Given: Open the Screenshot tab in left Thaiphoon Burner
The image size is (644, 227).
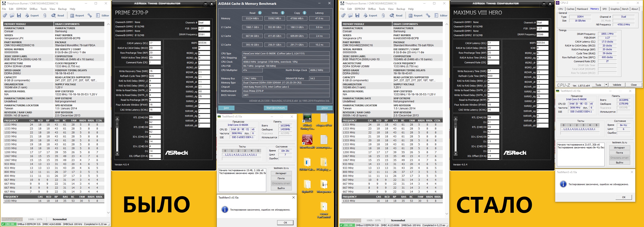Looking at the screenshot, I should 60,219.
